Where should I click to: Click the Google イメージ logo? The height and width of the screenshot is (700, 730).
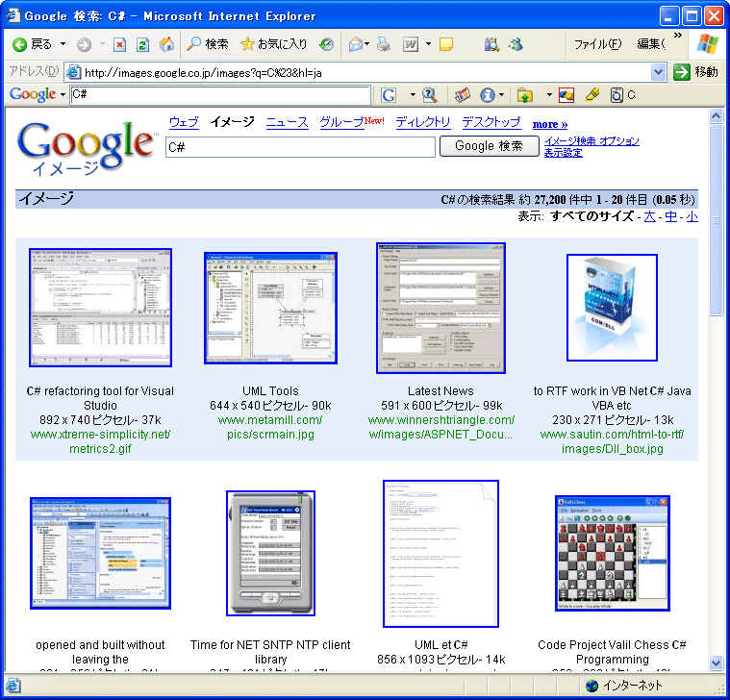tap(86, 148)
